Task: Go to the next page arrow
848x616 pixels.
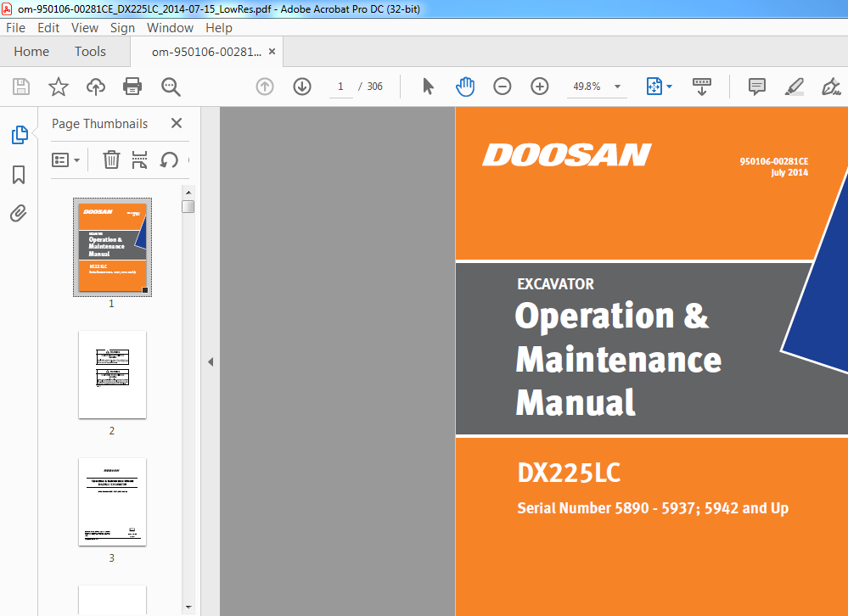Action: point(302,87)
